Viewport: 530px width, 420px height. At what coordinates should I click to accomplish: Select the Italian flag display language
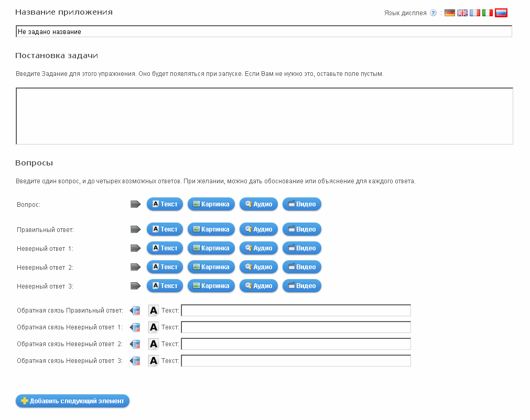tap(487, 13)
